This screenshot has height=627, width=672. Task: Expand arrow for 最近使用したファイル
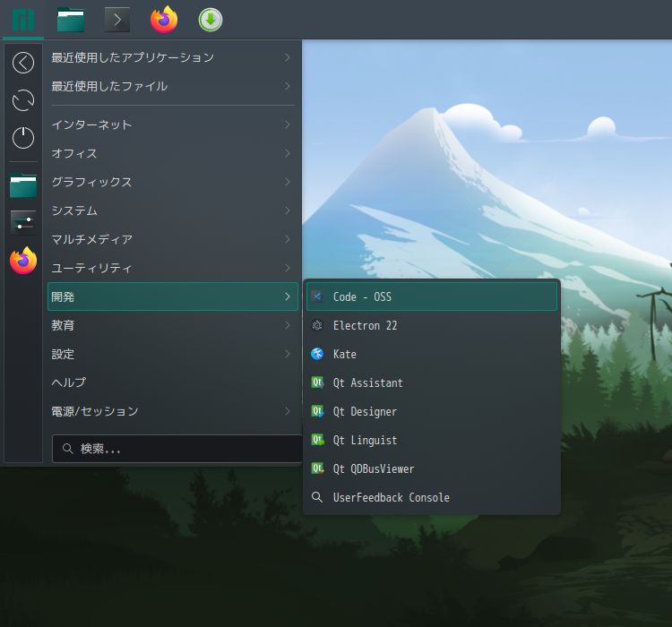(288, 86)
